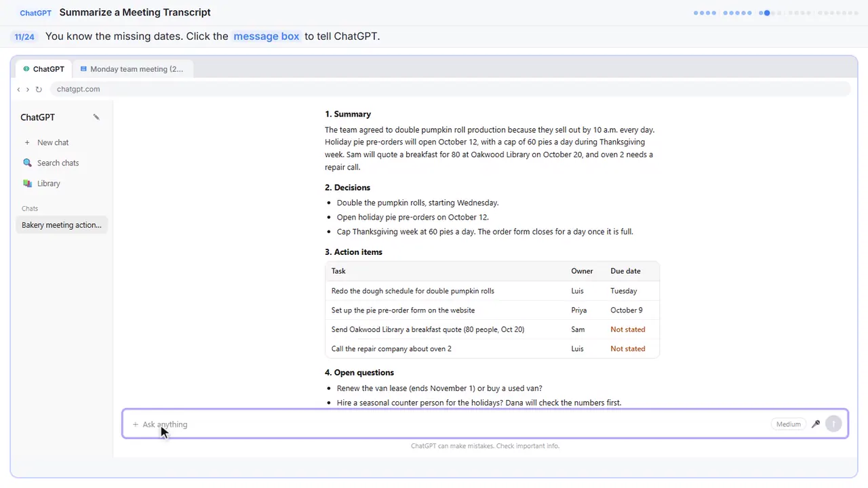Click the Search chats magnifier icon
The image size is (868, 488).
click(27, 163)
